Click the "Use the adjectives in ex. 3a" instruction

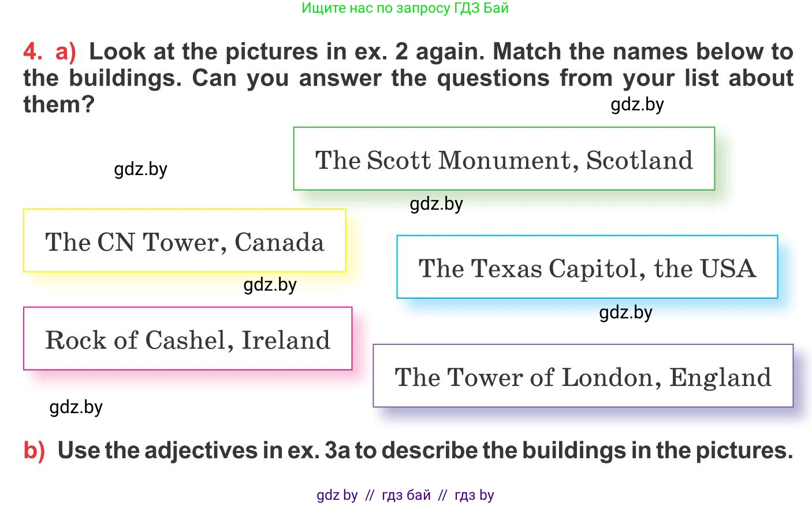tap(425, 450)
